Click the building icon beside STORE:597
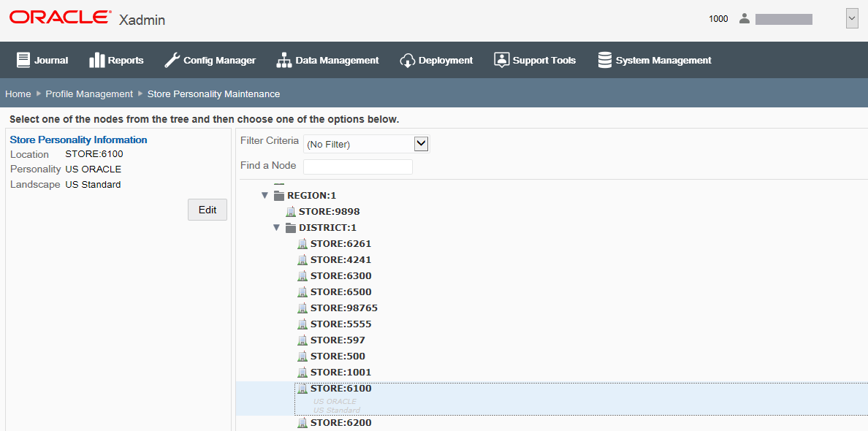This screenshot has height=431, width=868. (x=302, y=340)
